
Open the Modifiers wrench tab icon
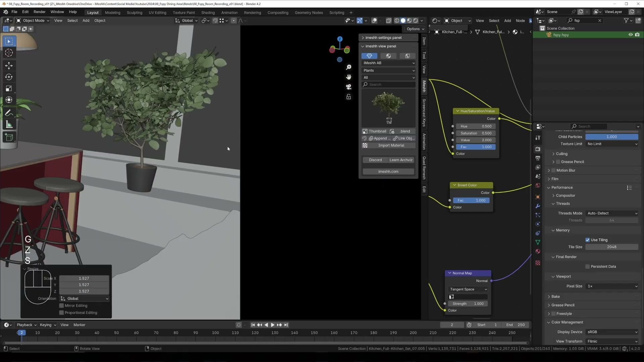[x=538, y=206]
